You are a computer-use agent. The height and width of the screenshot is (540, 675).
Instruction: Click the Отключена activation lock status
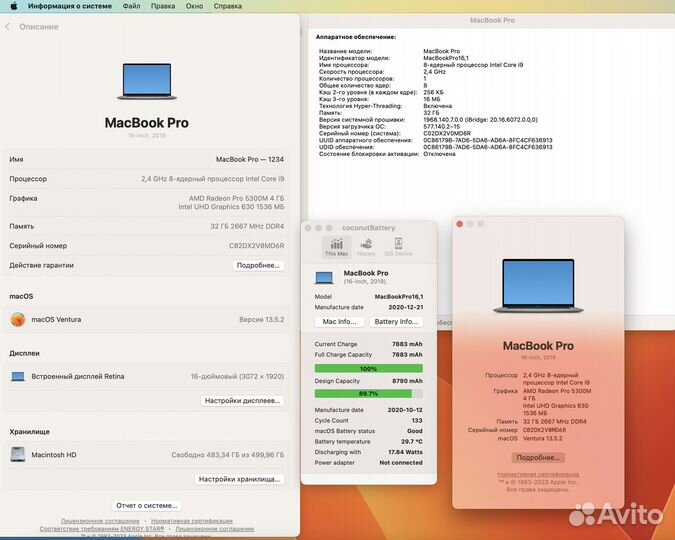tap(439, 154)
